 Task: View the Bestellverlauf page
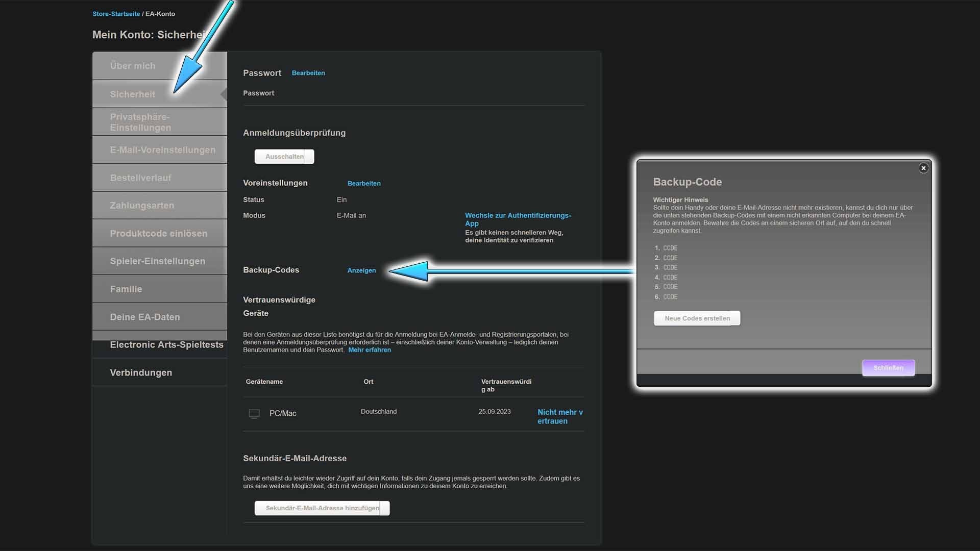(141, 178)
